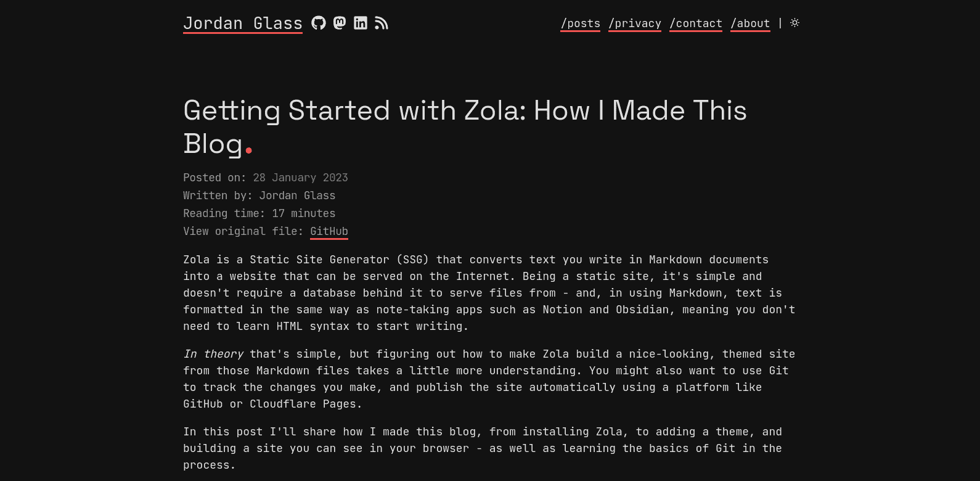Viewport: 980px width, 481px height.
Task: Visit LinkedIn via the header icon
Action: (x=361, y=23)
